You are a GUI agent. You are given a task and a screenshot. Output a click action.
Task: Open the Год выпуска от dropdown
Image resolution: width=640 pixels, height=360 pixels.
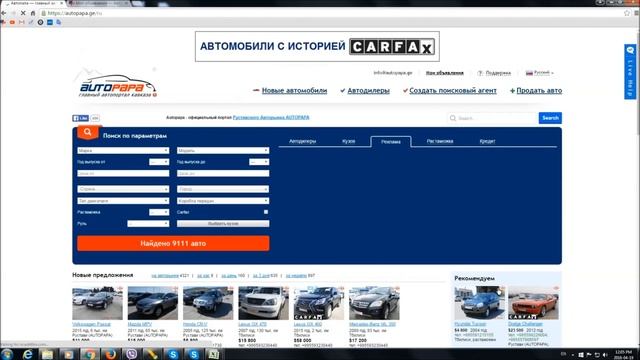click(159, 162)
